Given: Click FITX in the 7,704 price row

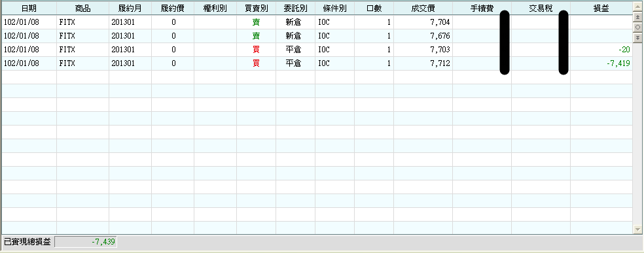Looking at the screenshot, I should [67, 22].
